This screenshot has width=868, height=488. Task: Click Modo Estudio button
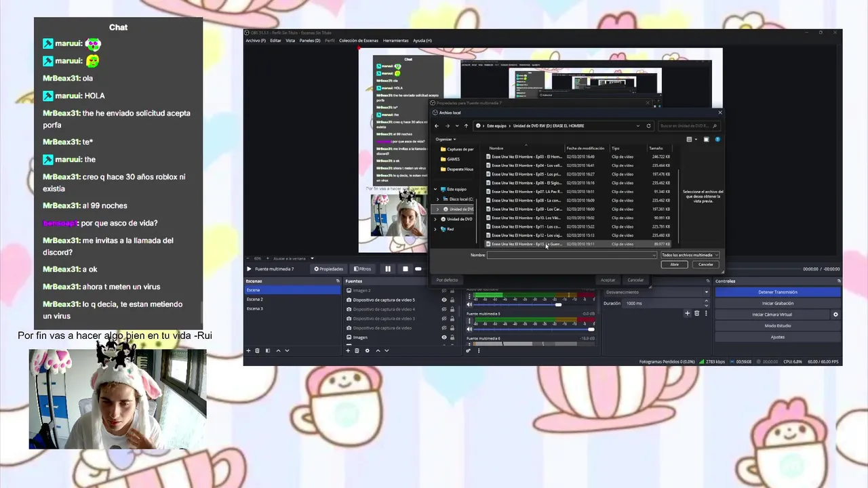[x=778, y=326]
